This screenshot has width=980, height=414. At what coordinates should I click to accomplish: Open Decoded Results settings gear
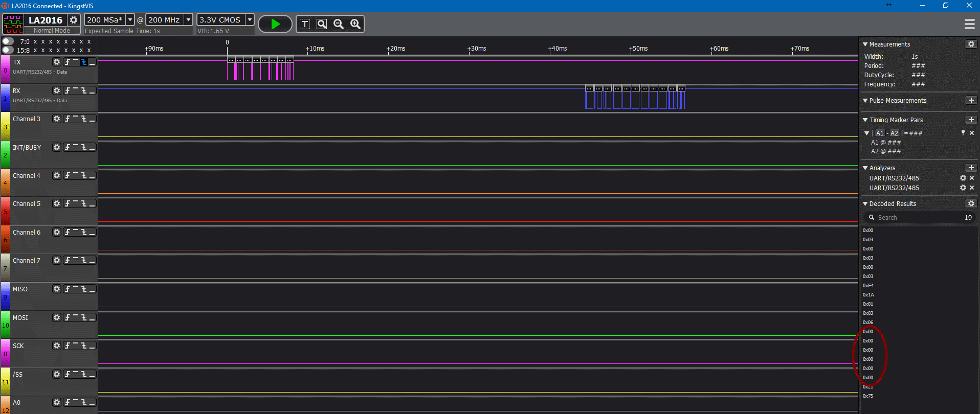971,203
